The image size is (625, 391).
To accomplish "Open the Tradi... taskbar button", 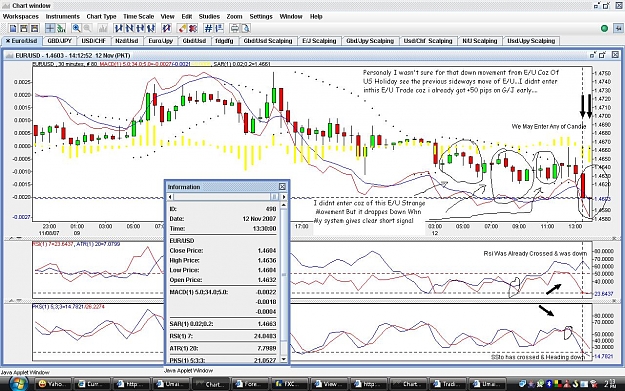I will [x=446, y=384].
